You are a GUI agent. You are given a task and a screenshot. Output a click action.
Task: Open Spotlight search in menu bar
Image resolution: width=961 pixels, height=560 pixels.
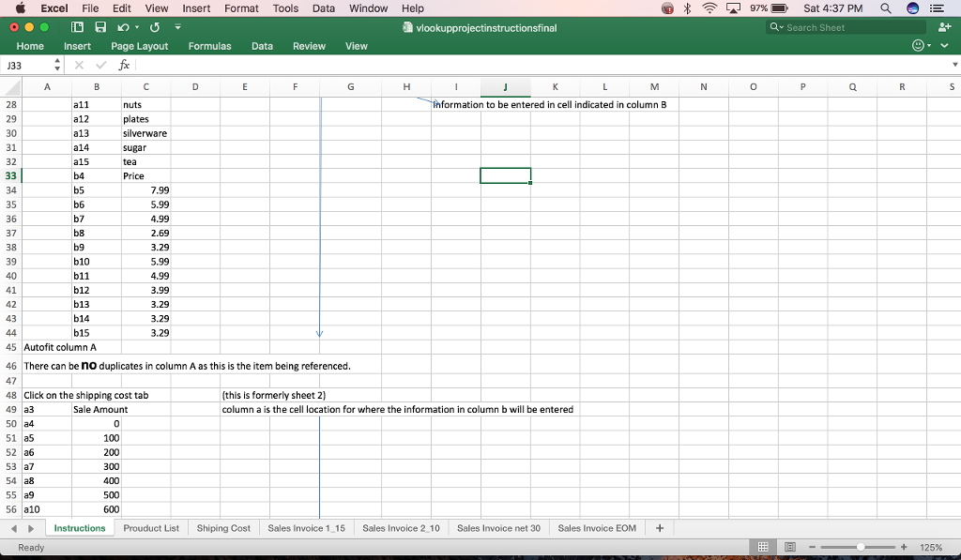886,8
